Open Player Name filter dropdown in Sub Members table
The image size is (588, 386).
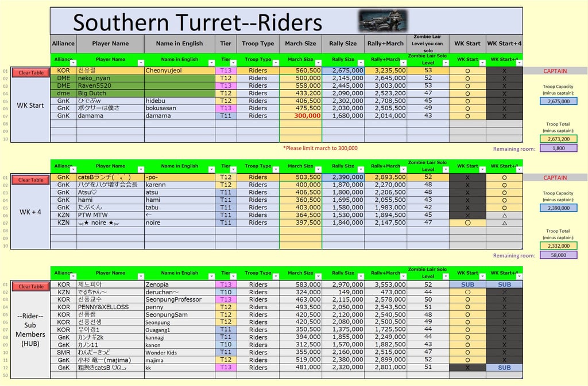141,276
